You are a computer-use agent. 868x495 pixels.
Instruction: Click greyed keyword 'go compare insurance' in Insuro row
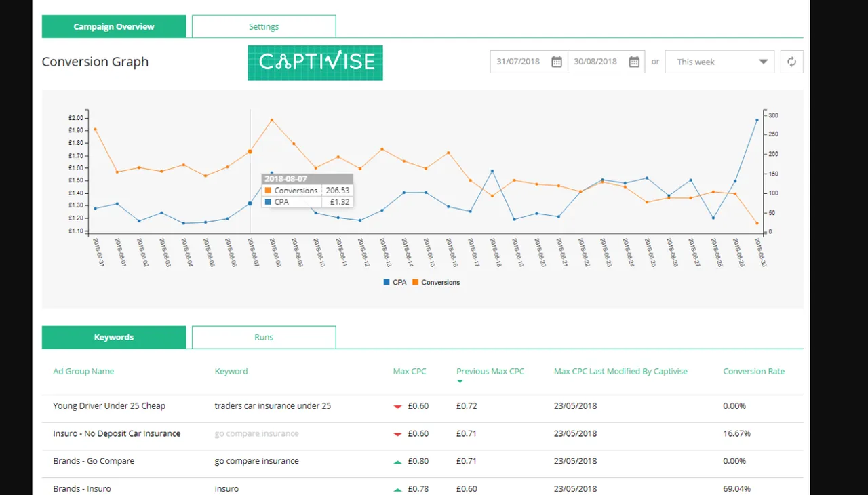(256, 433)
